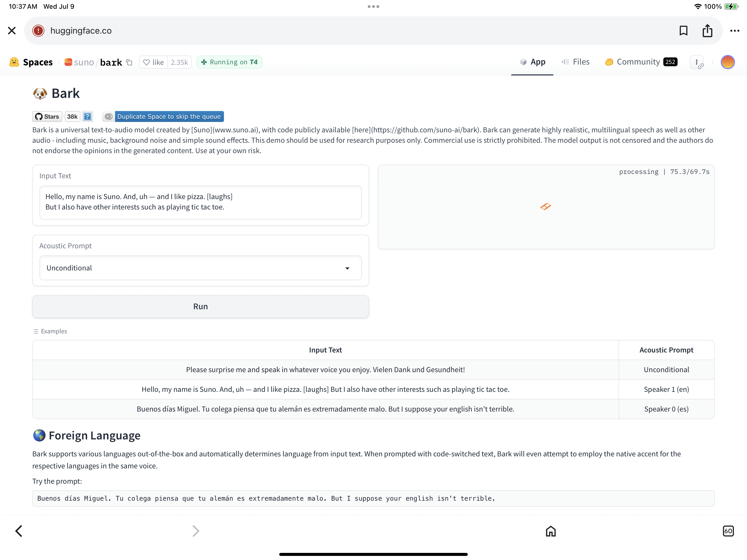This screenshot has width=747, height=560.
Task: Open the space options three-dot menu
Action: [697, 62]
